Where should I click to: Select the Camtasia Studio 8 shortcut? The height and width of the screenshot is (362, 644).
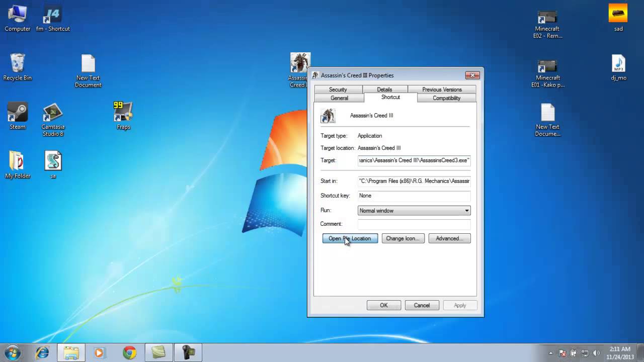tap(53, 120)
